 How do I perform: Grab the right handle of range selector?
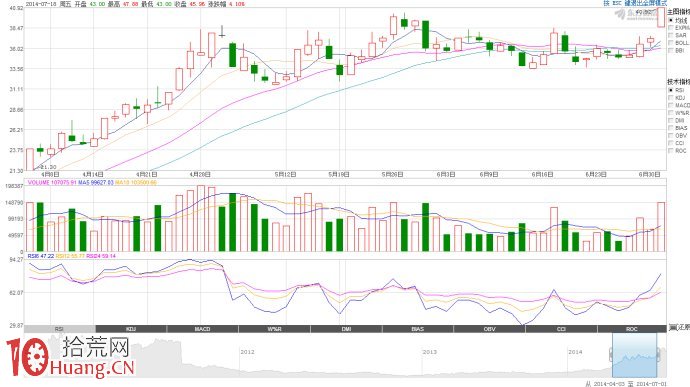pyautogui.click(x=659, y=354)
